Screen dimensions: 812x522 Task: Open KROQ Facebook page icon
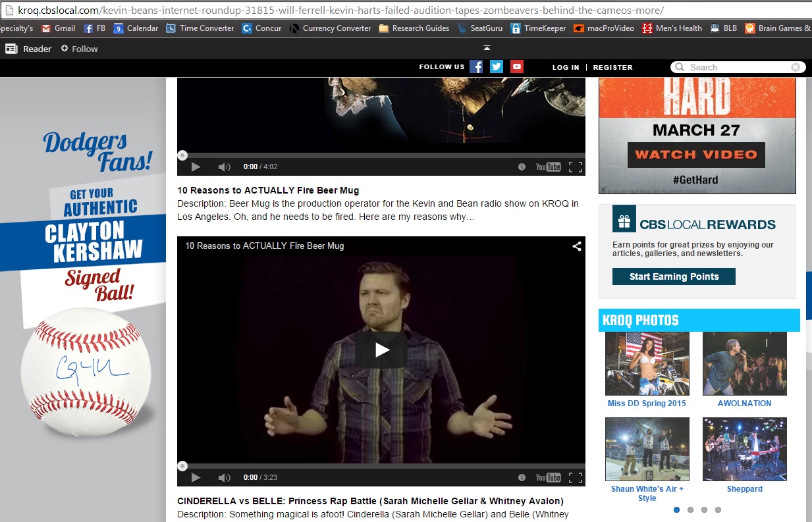point(476,66)
